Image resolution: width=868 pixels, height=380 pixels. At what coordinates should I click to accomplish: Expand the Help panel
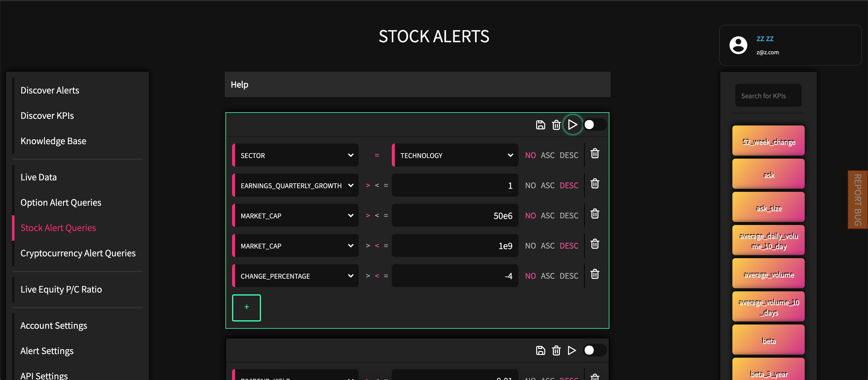click(417, 84)
